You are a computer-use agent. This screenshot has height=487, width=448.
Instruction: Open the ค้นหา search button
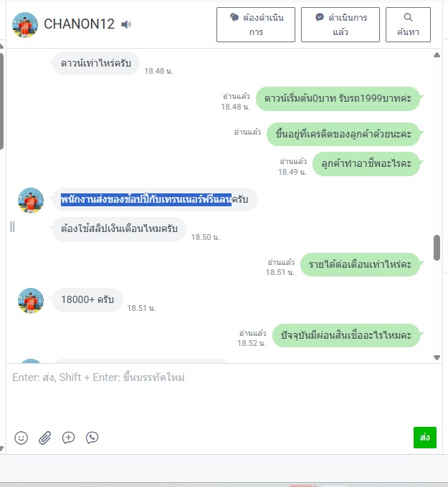pyautogui.click(x=408, y=25)
